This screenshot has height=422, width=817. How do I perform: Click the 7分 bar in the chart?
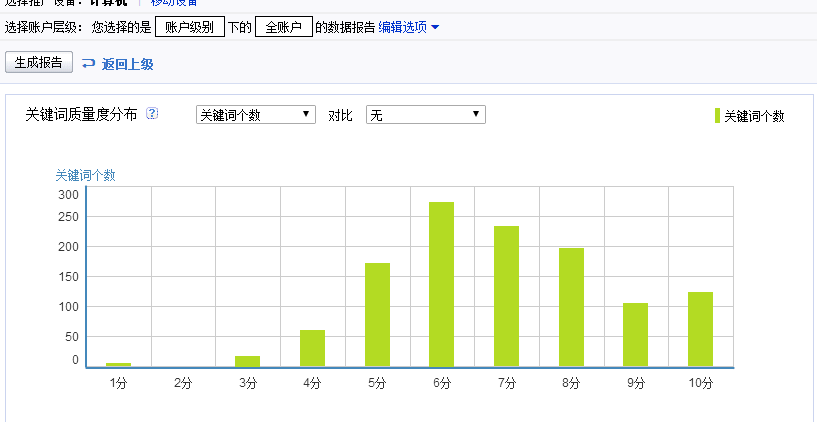pyautogui.click(x=506, y=296)
